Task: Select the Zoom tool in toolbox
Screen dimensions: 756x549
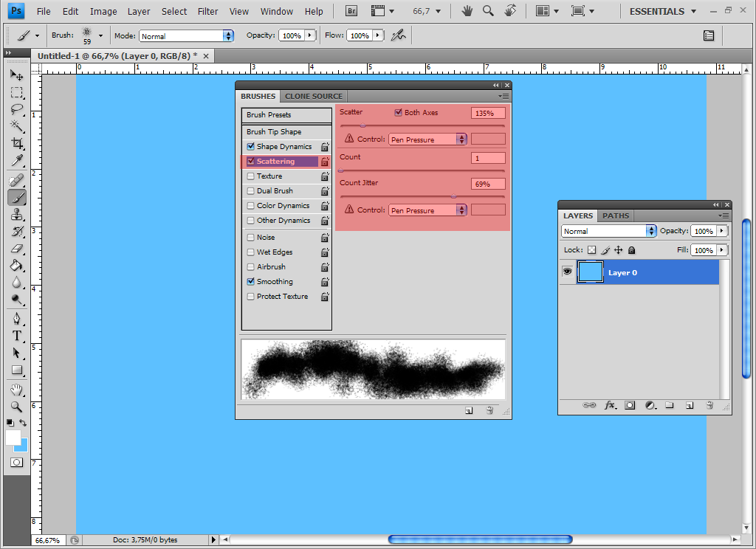Action: pos(16,407)
